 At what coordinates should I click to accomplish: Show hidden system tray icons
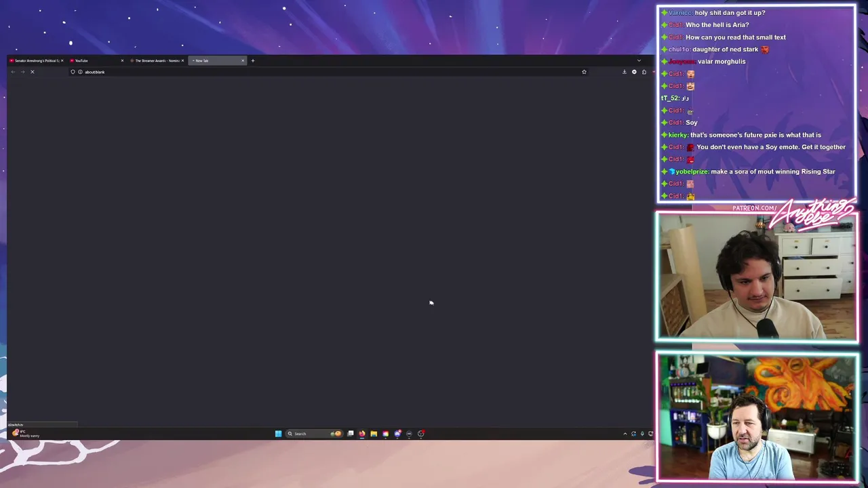pyautogui.click(x=625, y=434)
